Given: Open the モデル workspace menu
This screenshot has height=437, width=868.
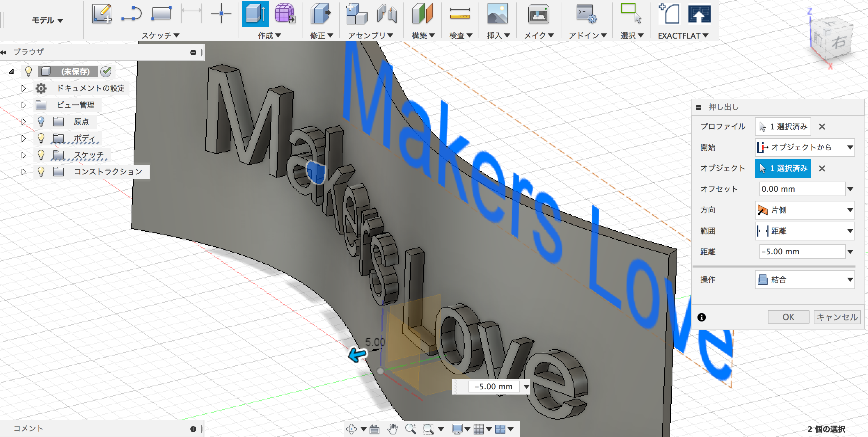Looking at the screenshot, I should tap(47, 20).
